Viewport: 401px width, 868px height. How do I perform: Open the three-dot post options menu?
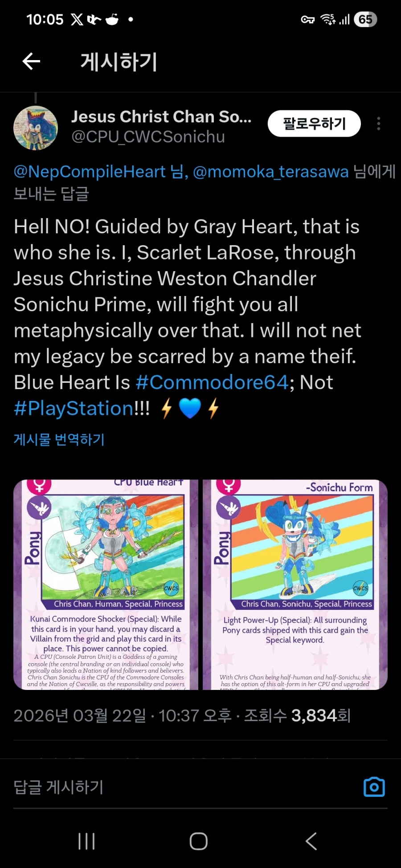tap(379, 123)
